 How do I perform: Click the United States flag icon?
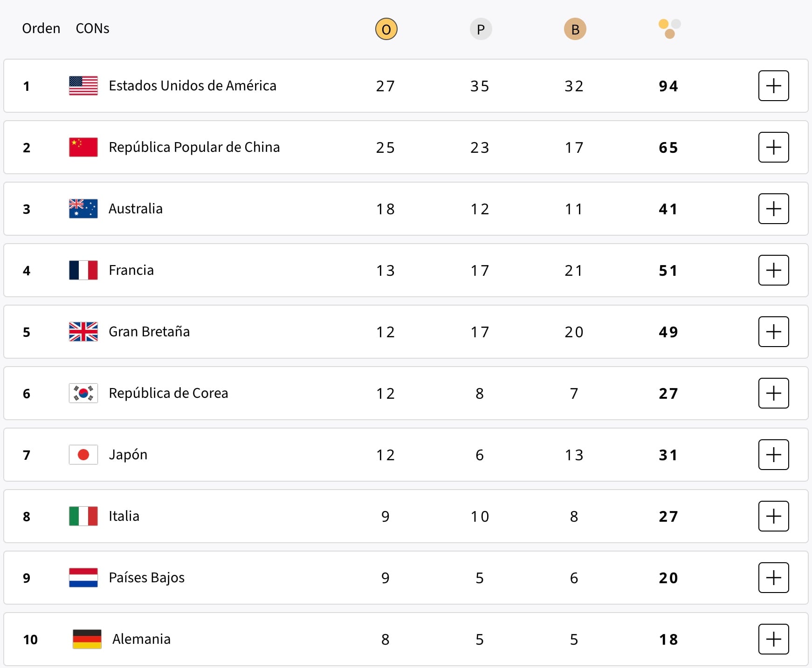[x=83, y=86]
